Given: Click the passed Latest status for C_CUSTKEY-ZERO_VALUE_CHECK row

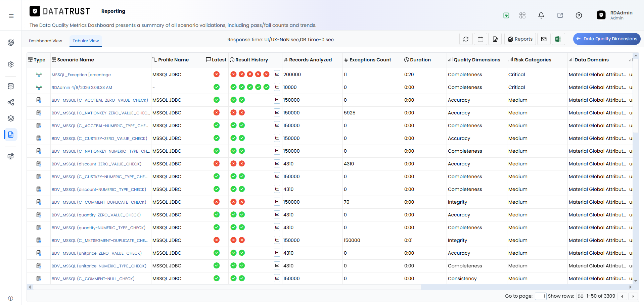Looking at the screenshot, I should click(x=217, y=138).
